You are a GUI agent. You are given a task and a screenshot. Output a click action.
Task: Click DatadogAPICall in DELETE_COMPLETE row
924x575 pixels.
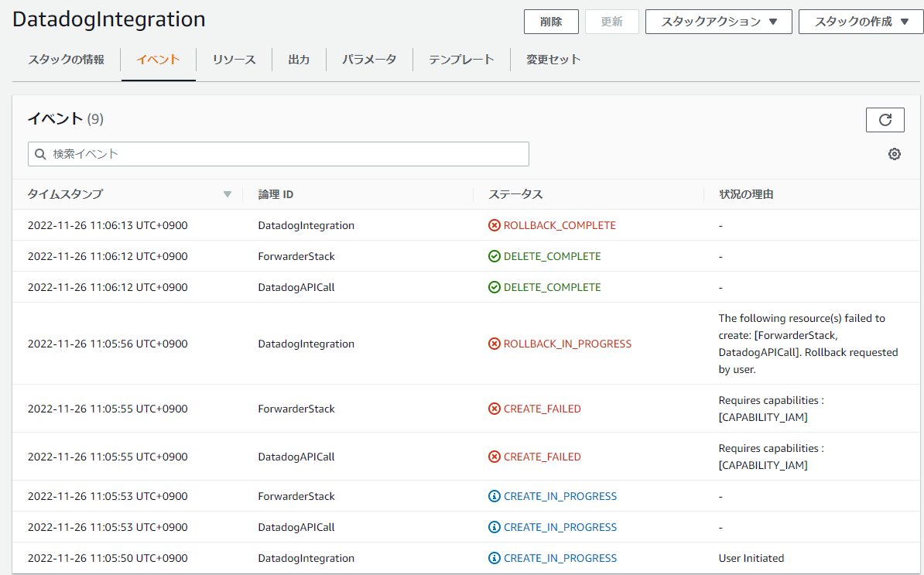296,287
